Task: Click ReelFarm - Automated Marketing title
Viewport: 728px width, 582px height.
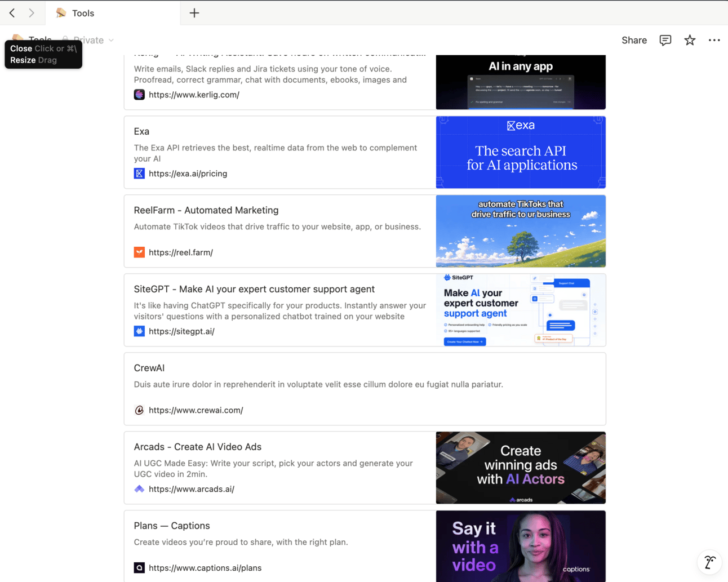Action: coord(206,210)
